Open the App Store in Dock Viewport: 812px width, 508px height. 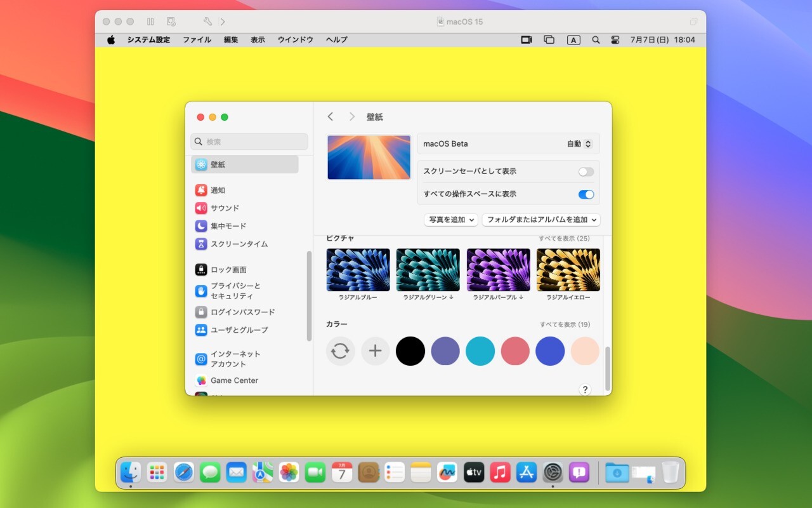[x=527, y=472]
